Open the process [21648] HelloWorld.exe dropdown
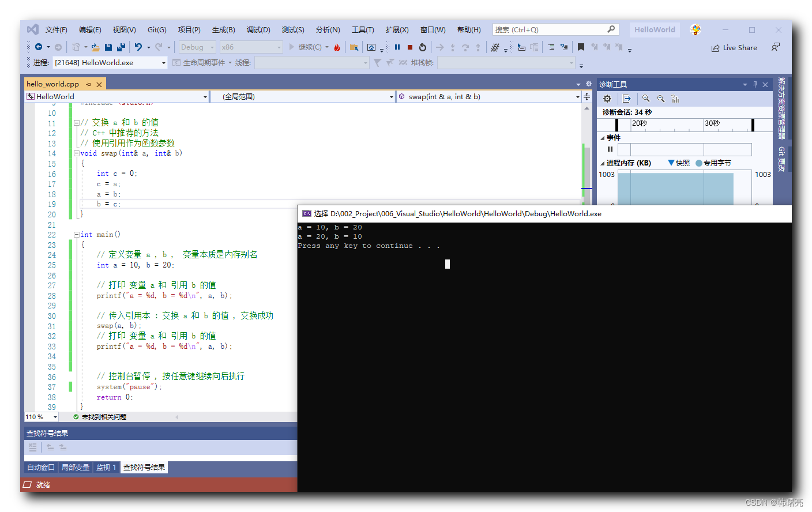 110,62
